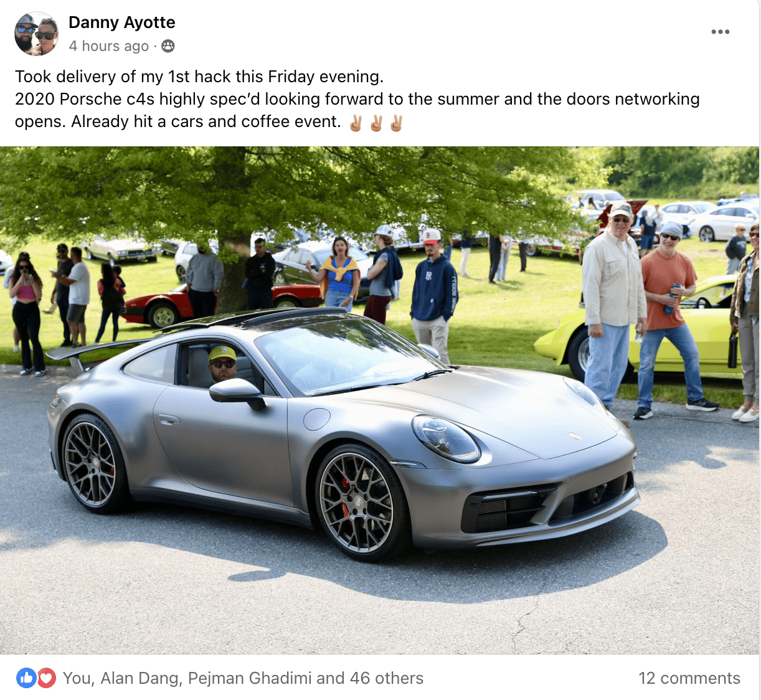The height and width of the screenshot is (700, 761).
Task: Click the Porsche's front headlight in photo
Action: [x=446, y=437]
